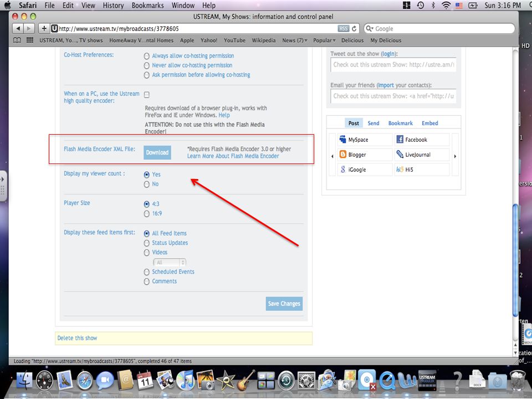Switch to the Send tab
This screenshot has width=532, height=399.
point(373,123)
